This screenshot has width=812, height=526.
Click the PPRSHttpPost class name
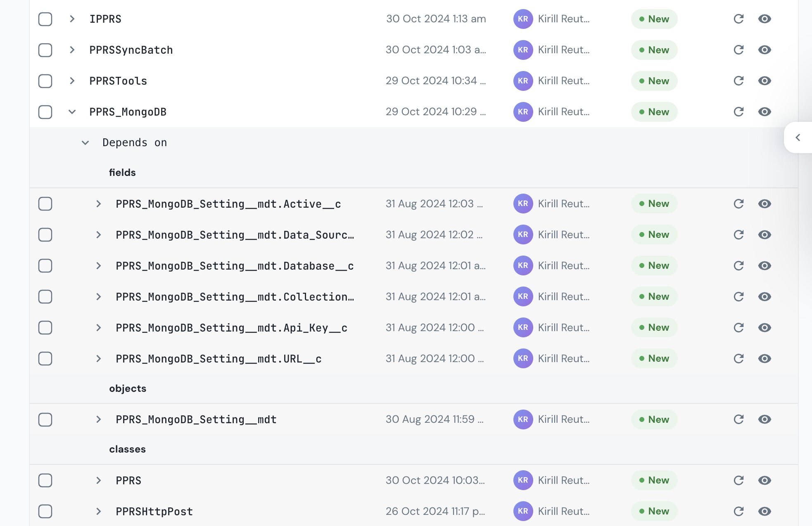click(154, 512)
